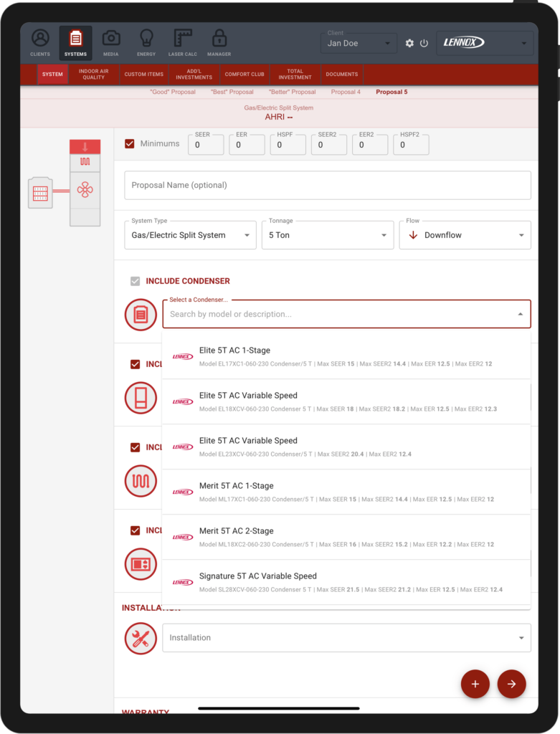
Task: Open Proposal 4
Action: pyautogui.click(x=346, y=92)
